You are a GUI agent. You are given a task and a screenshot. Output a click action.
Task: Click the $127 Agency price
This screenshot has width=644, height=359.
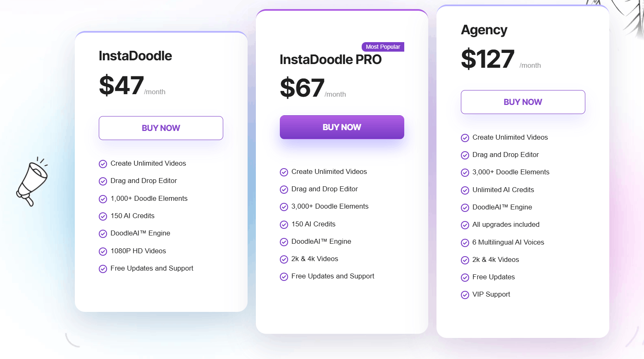point(488,59)
